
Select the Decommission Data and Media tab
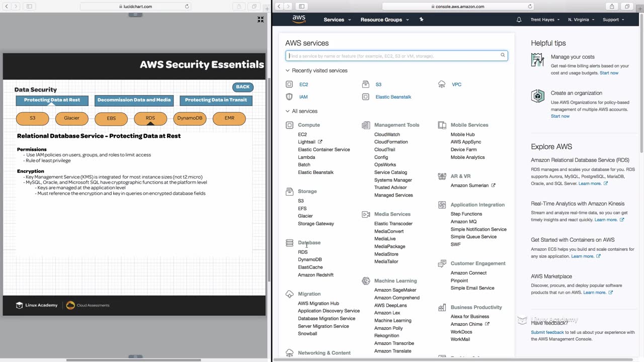(x=134, y=100)
